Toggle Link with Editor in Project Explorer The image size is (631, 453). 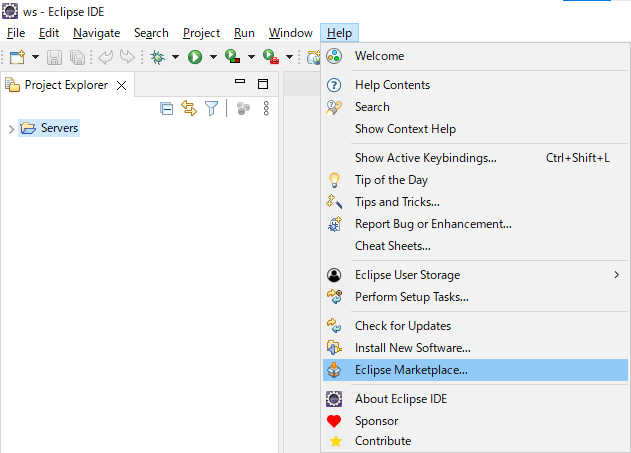pyautogui.click(x=189, y=108)
